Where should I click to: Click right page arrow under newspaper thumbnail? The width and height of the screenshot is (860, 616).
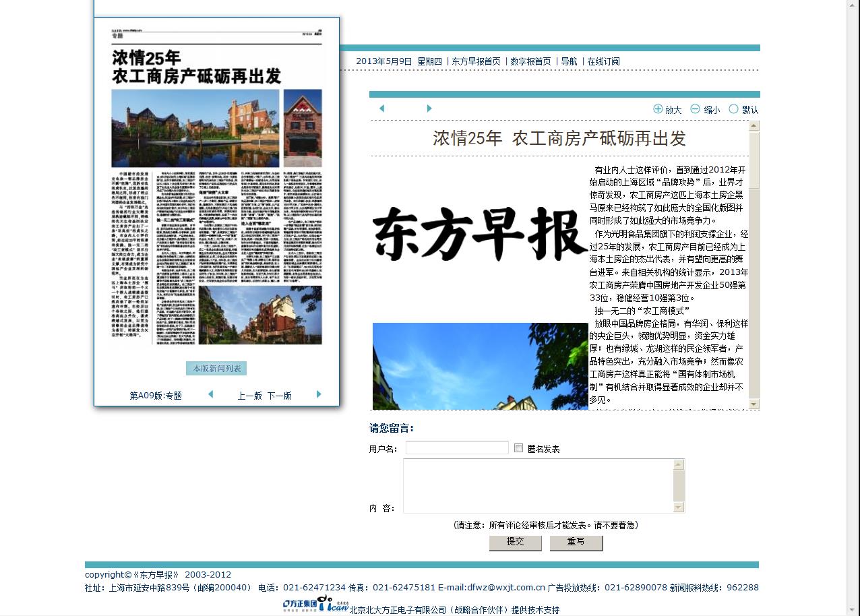click(319, 394)
